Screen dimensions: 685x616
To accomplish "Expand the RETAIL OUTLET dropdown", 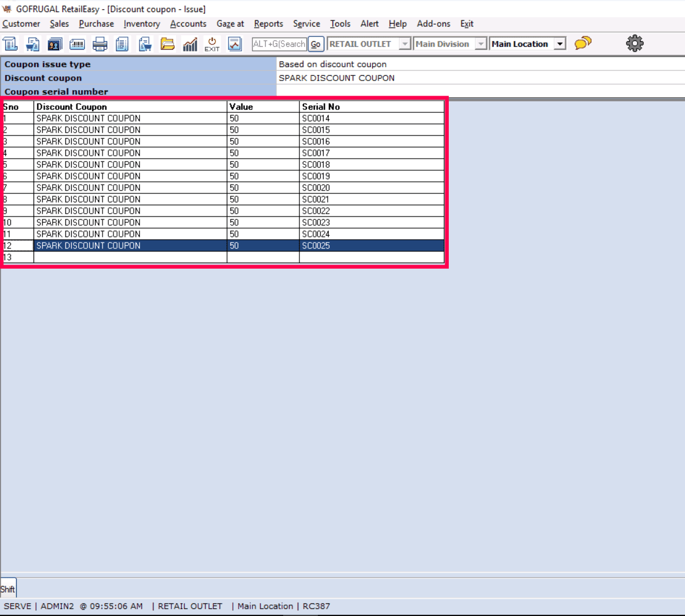I will click(x=405, y=44).
